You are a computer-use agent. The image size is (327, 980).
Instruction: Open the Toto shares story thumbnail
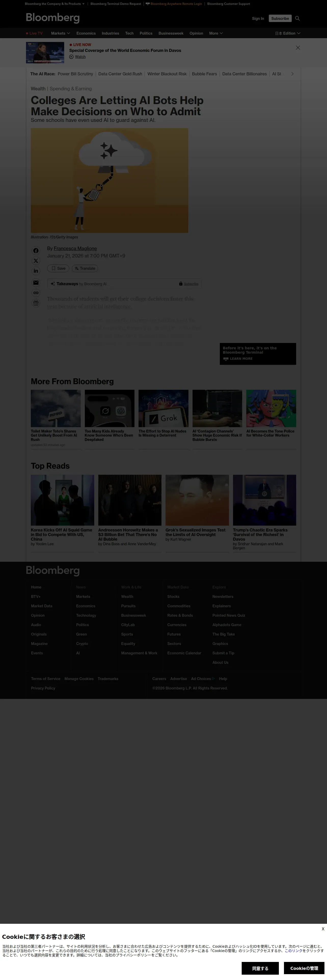(56, 408)
